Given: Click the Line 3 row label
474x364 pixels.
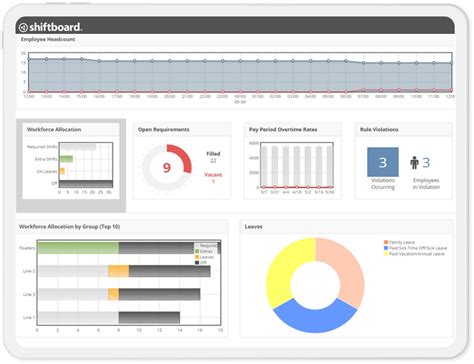Looking at the screenshot, I should pos(29,294).
